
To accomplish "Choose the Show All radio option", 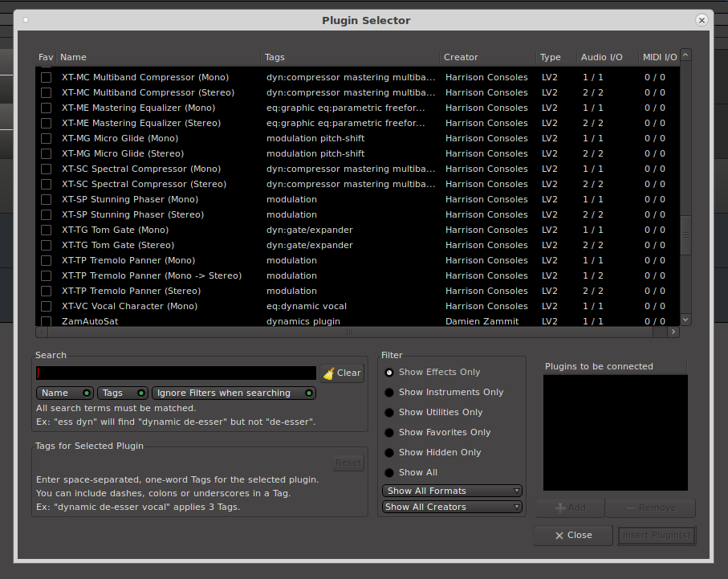I will (390, 473).
